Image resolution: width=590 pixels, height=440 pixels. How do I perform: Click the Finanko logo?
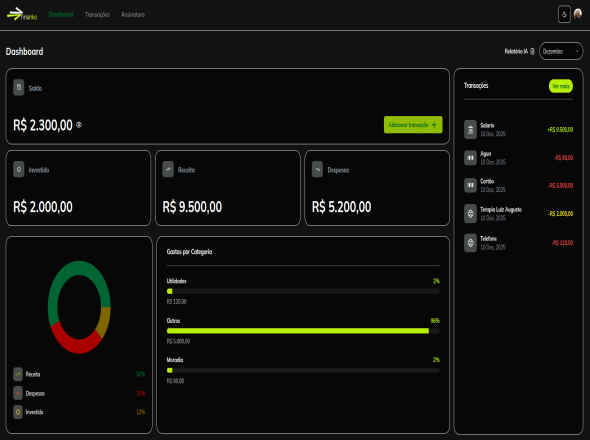pos(22,14)
